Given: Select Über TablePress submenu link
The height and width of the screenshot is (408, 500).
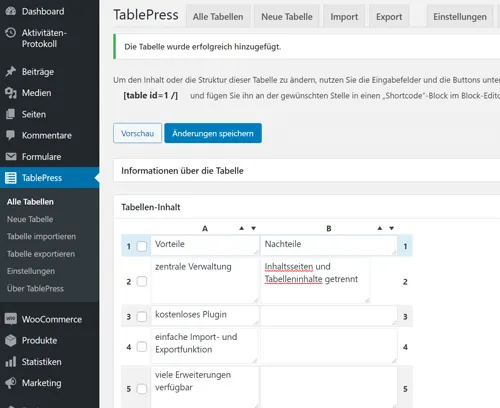Looking at the screenshot, I should (x=35, y=288).
